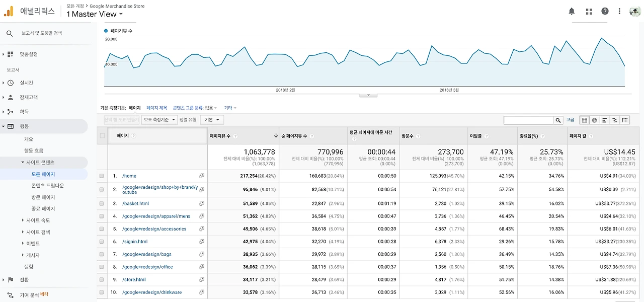Click the Analytics logo icon
This screenshot has width=644, height=302.
click(x=9, y=11)
